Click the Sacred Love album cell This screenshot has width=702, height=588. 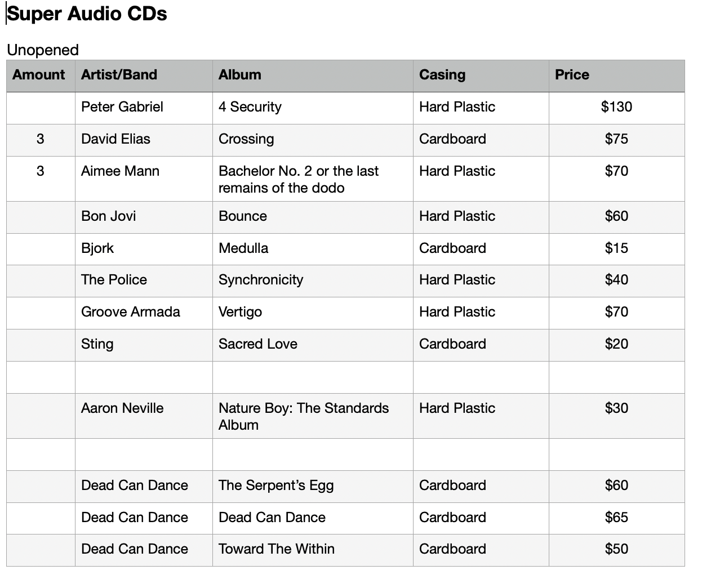tap(313, 345)
